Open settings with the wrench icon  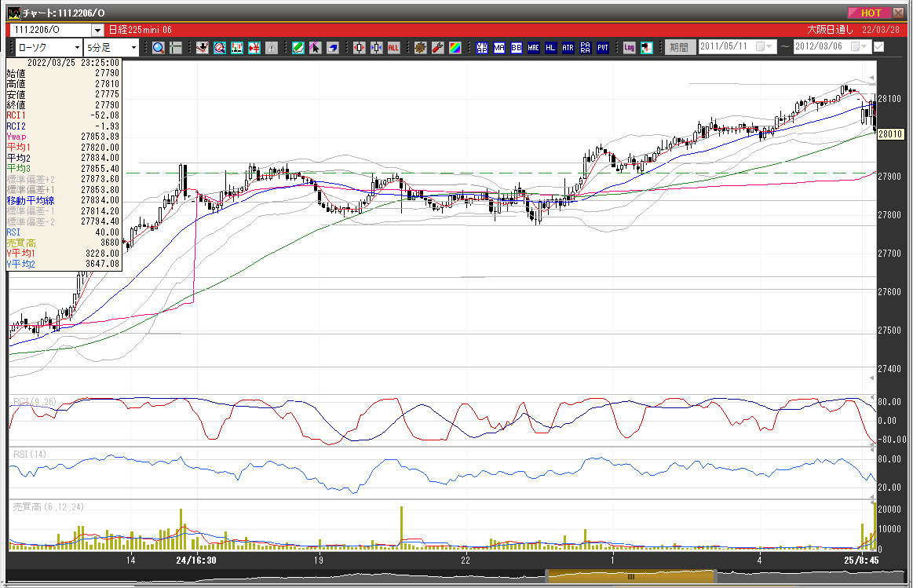(437, 48)
